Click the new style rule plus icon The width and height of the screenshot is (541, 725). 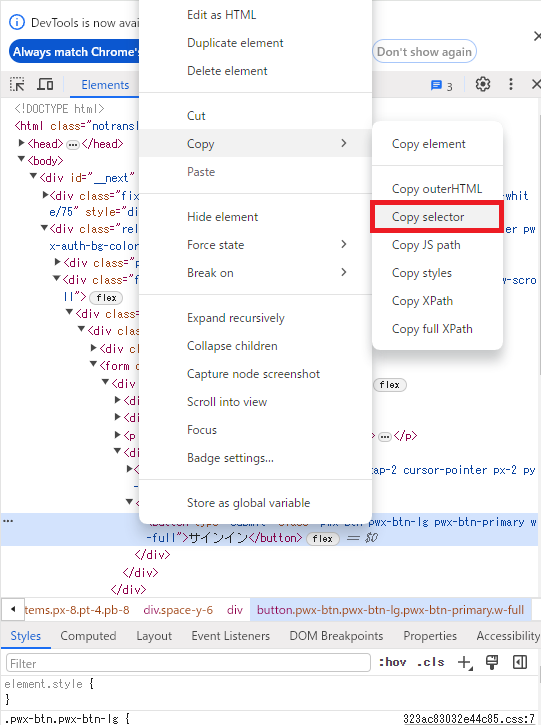[x=465, y=663]
